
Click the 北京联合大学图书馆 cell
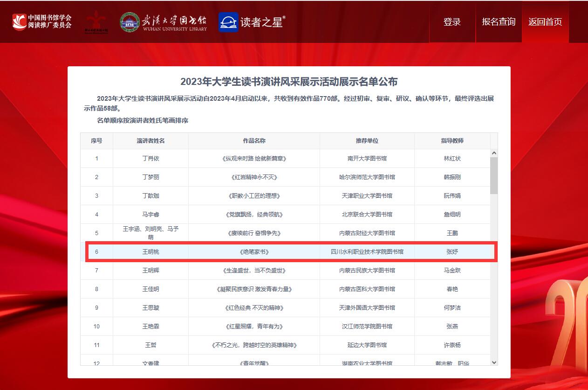[367, 215]
